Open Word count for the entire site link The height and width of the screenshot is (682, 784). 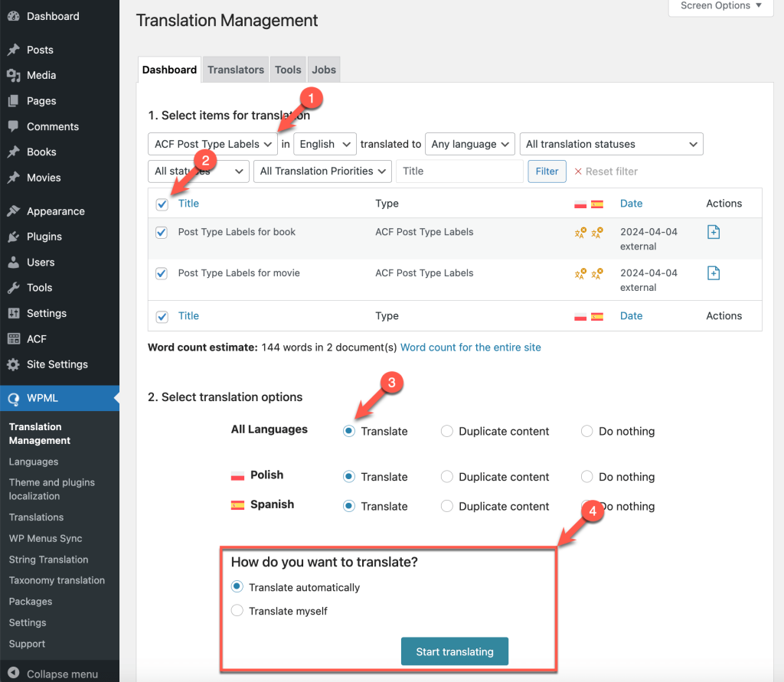(471, 347)
